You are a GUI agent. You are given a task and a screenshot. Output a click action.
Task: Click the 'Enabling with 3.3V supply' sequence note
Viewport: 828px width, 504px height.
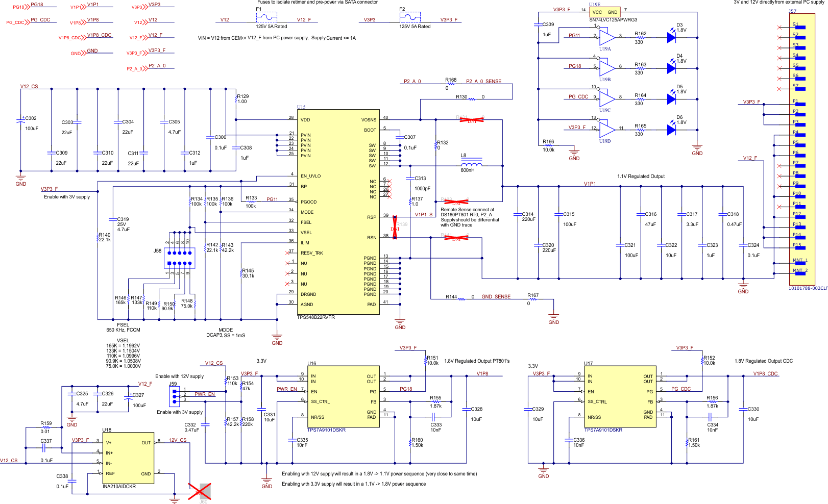[354, 484]
